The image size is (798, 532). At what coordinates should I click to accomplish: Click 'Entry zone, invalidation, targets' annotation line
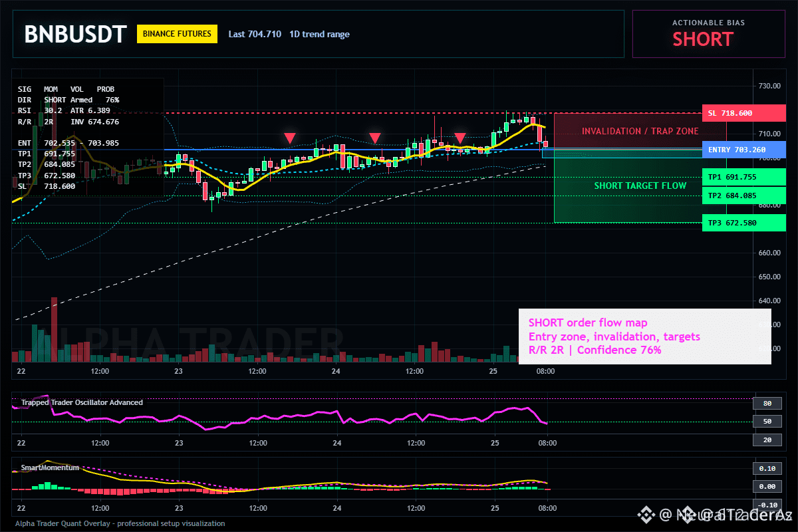pos(614,336)
